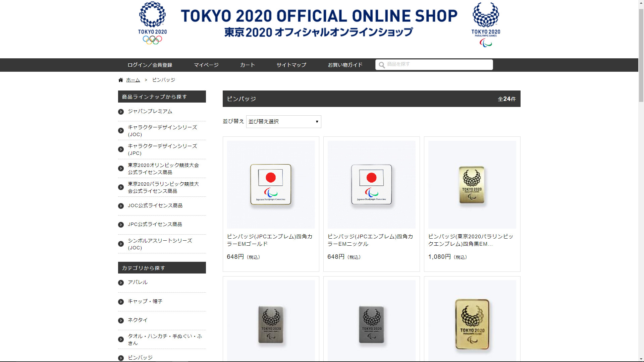Open JPCエンブレム四角カラーEMゴールド pin badge thumbnail

[x=271, y=185]
